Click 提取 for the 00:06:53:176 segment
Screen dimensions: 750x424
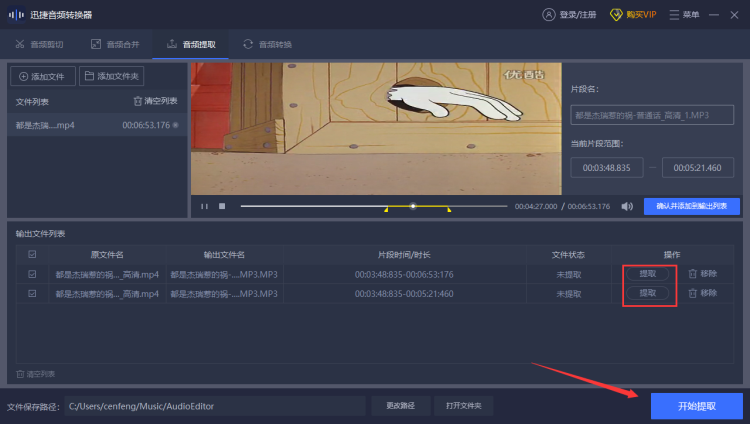[648, 274]
